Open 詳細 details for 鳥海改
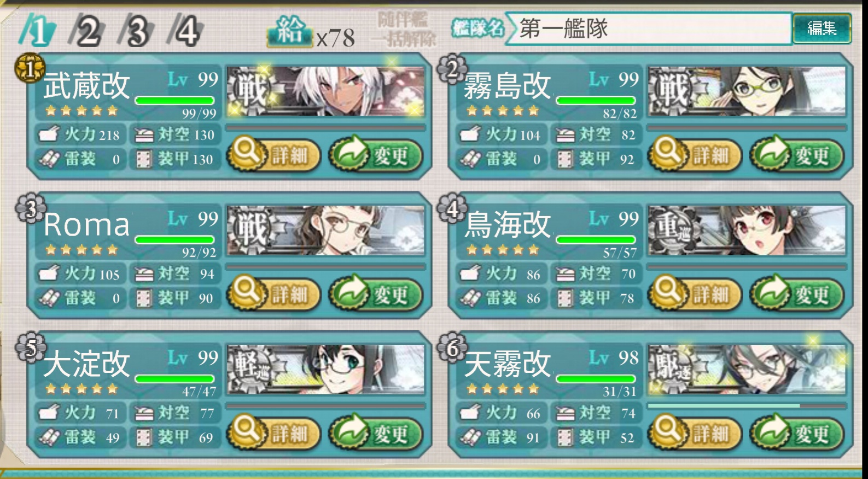Screen dimensions: 868x479 coord(695,294)
